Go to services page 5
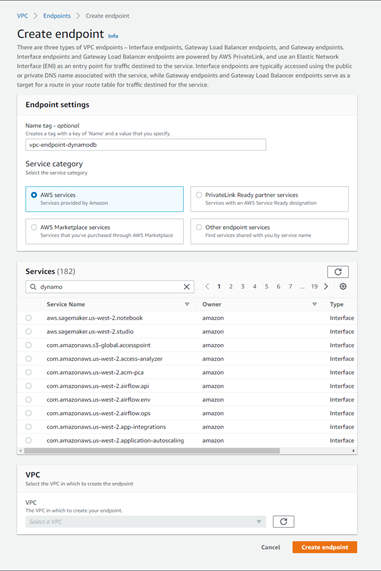 tap(266, 287)
